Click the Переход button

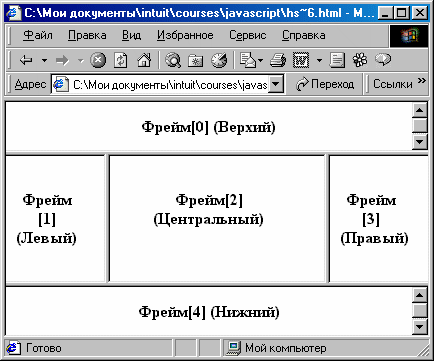[x=325, y=84]
